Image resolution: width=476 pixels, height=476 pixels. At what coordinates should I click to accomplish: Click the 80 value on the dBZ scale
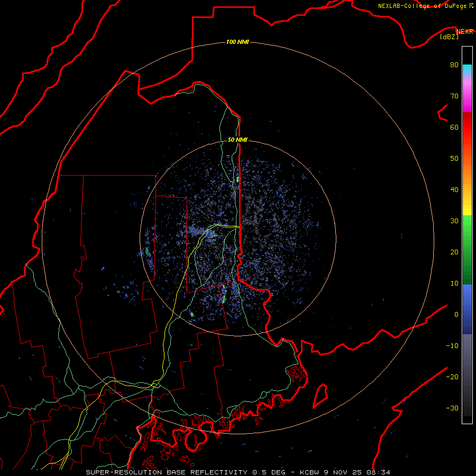(454, 65)
